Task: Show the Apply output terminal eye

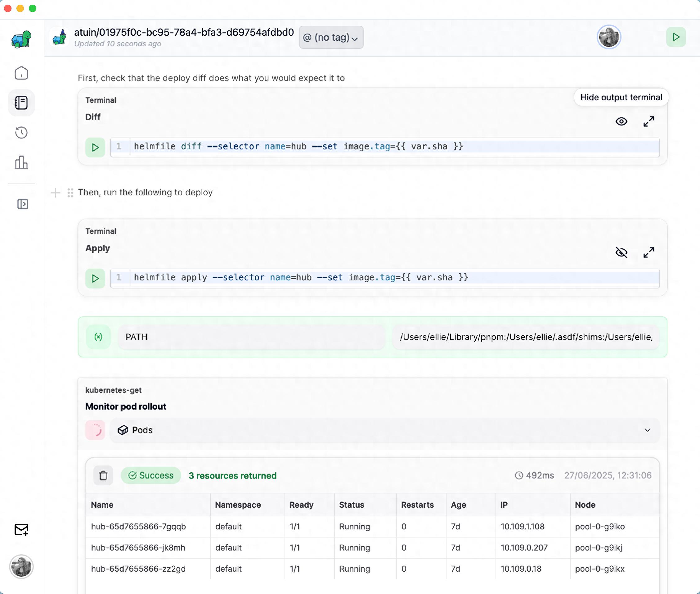Action: click(x=621, y=252)
